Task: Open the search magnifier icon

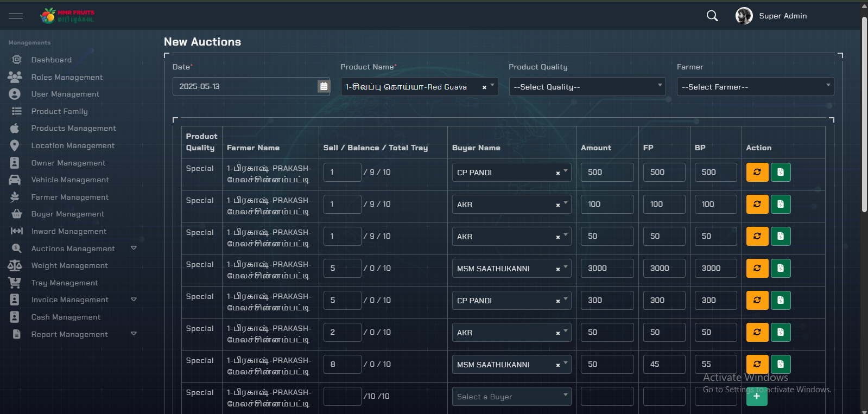Action: [x=712, y=16]
